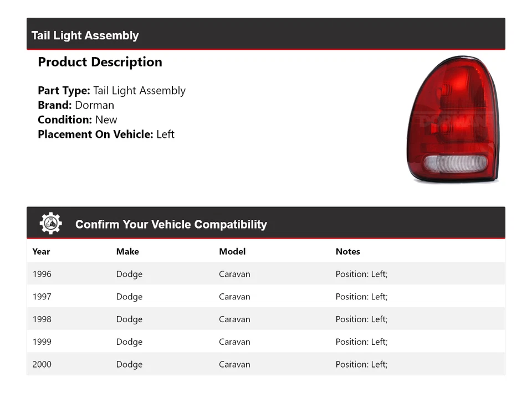Click the Year column header
Screen dimensions: 532x393
(x=41, y=251)
